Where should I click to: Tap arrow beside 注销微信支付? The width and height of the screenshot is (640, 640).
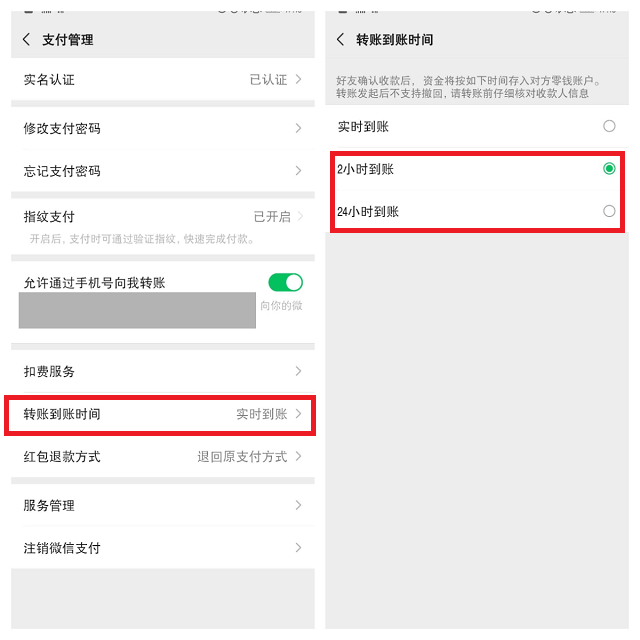(x=298, y=548)
